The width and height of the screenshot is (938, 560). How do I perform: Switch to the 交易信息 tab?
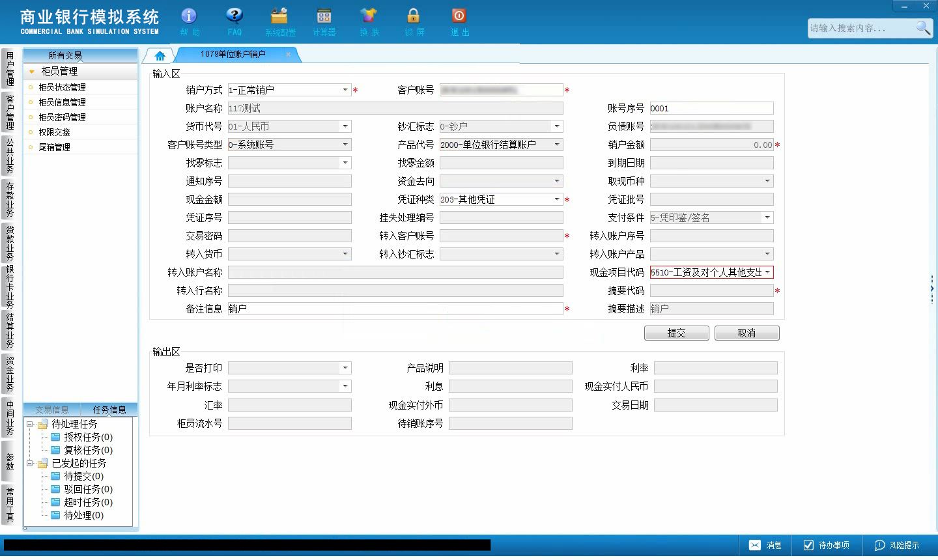52,410
